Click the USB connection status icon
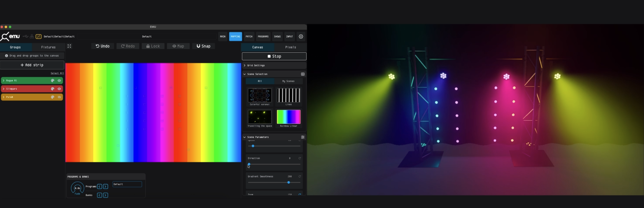Image resolution: width=644 pixels, height=208 pixels. pyautogui.click(x=25, y=37)
